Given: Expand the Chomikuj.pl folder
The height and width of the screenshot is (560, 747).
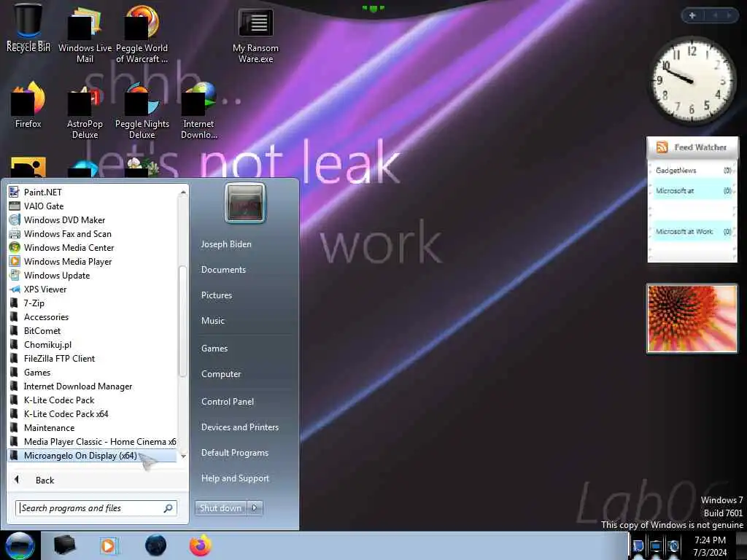Looking at the screenshot, I should point(93,344).
